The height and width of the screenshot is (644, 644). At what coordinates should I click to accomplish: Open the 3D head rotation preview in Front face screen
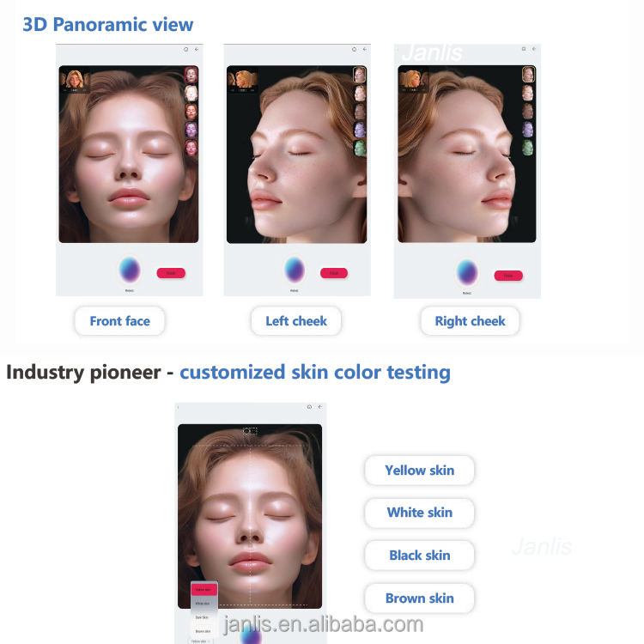pyautogui.click(x=75, y=81)
